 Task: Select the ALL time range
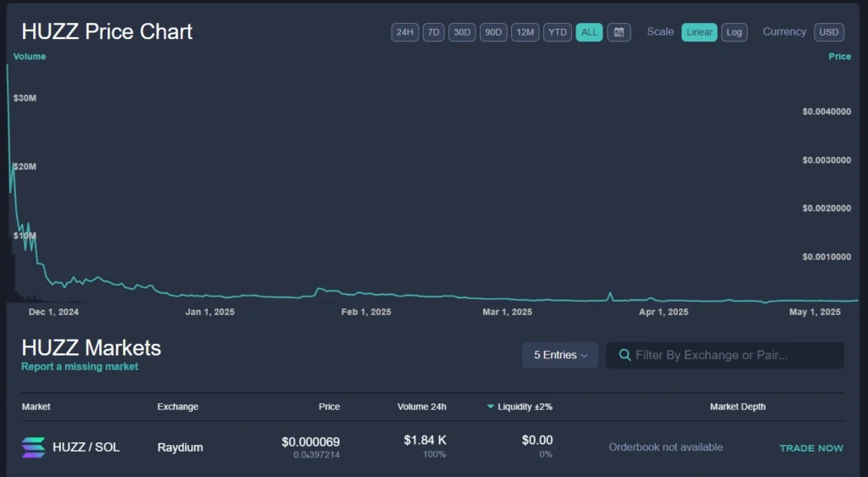click(589, 32)
